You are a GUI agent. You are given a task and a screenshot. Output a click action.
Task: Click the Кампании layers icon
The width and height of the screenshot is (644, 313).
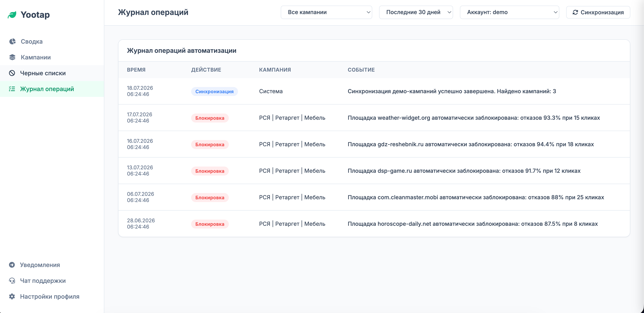click(12, 57)
